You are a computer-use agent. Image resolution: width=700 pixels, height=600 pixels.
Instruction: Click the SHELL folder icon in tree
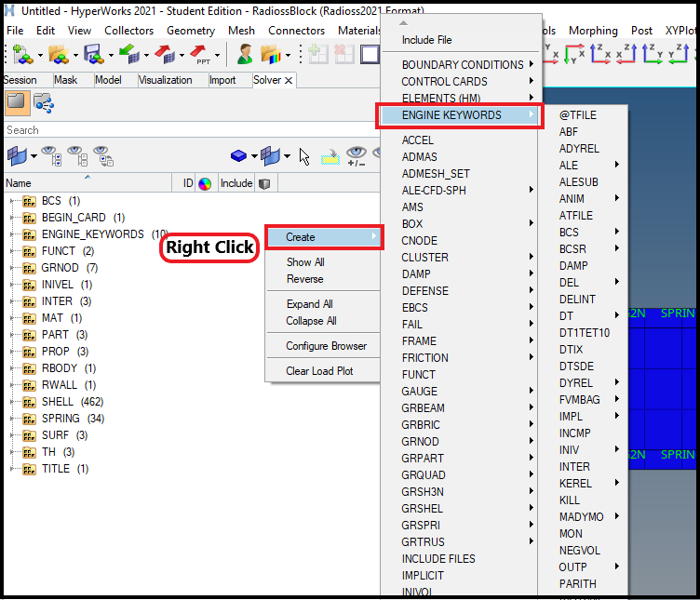30,403
